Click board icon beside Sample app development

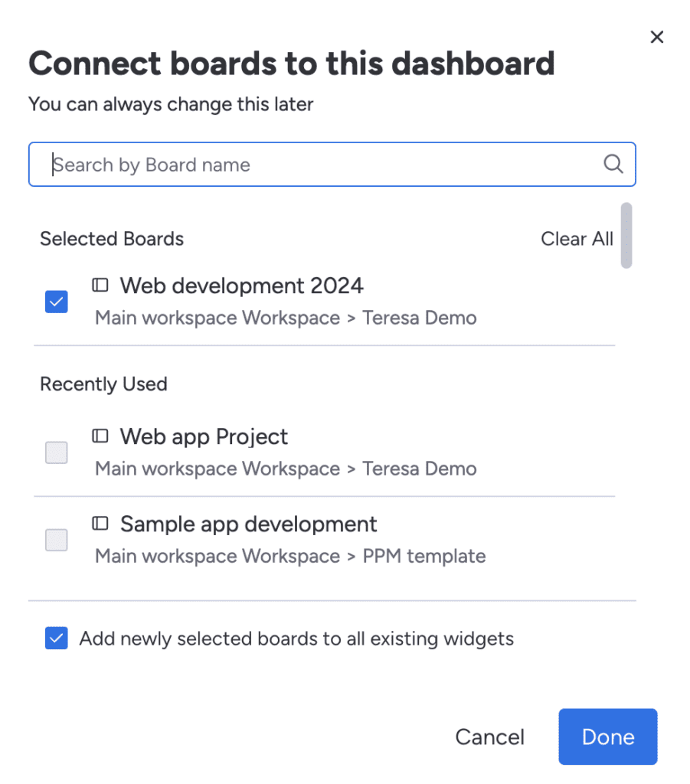coord(100,524)
